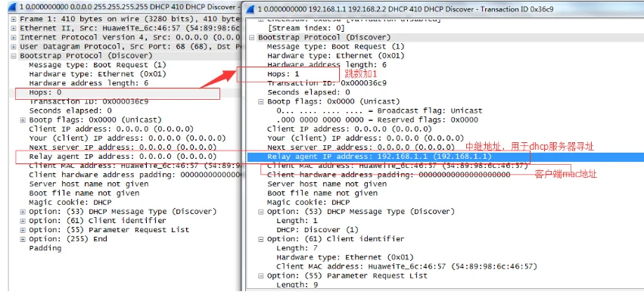This screenshot has width=644, height=295.
Task: Select 'Magic cookie: DHCP' in right window
Action: (x=308, y=202)
